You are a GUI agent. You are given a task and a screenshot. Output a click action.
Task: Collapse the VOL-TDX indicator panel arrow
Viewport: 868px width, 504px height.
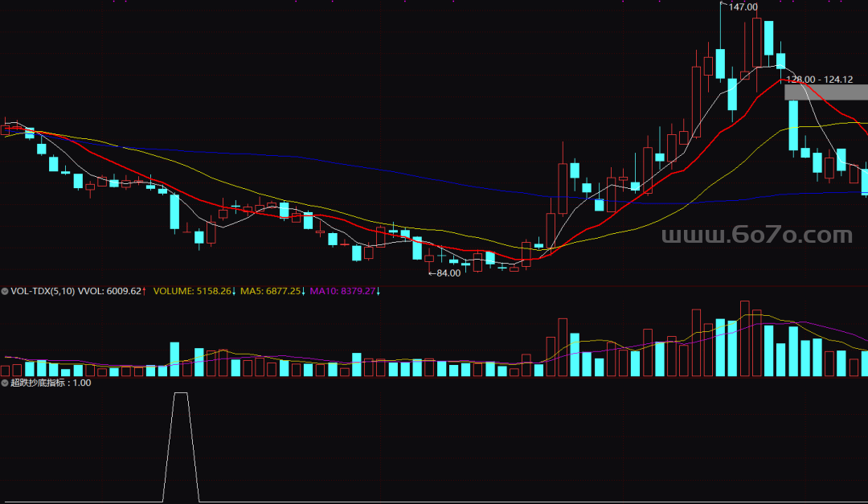tap(6, 291)
